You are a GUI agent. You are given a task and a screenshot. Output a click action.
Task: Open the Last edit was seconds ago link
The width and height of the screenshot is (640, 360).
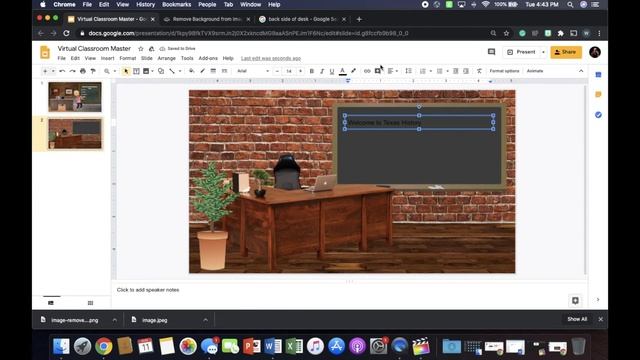coord(271,58)
